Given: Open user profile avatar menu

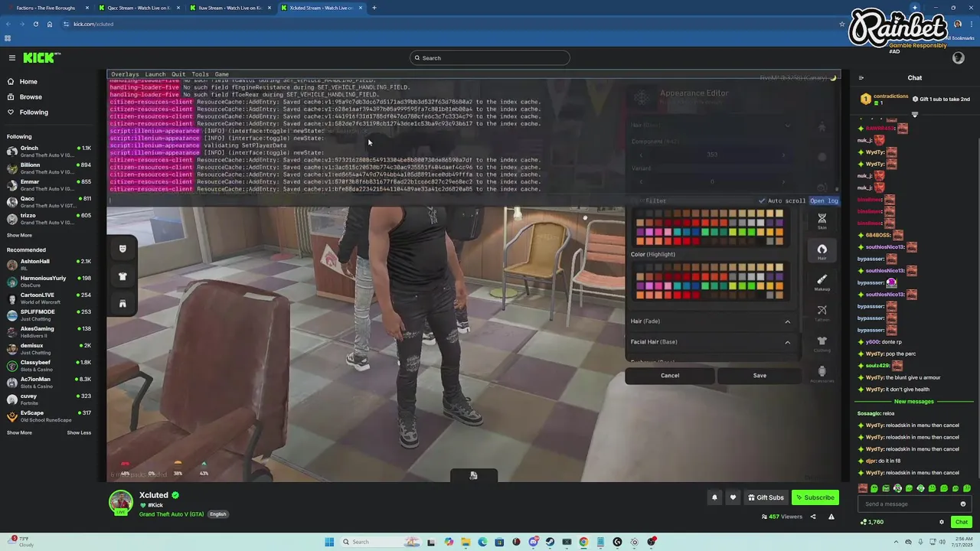Looking at the screenshot, I should point(958,58).
